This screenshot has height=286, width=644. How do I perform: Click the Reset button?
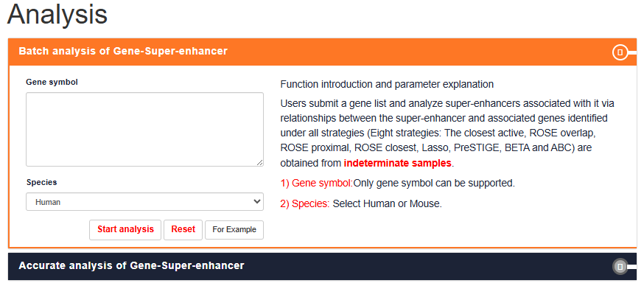coord(183,229)
